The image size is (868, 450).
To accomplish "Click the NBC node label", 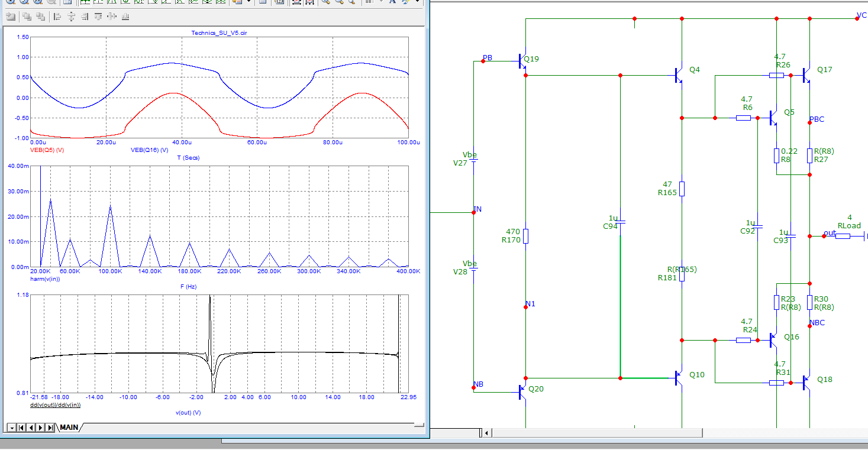I will [x=817, y=323].
